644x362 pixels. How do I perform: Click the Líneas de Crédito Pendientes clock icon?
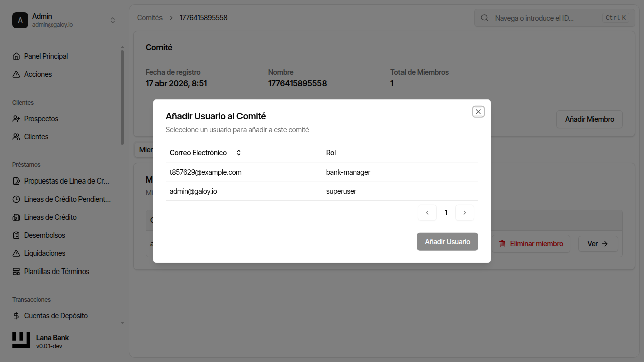[x=16, y=199]
